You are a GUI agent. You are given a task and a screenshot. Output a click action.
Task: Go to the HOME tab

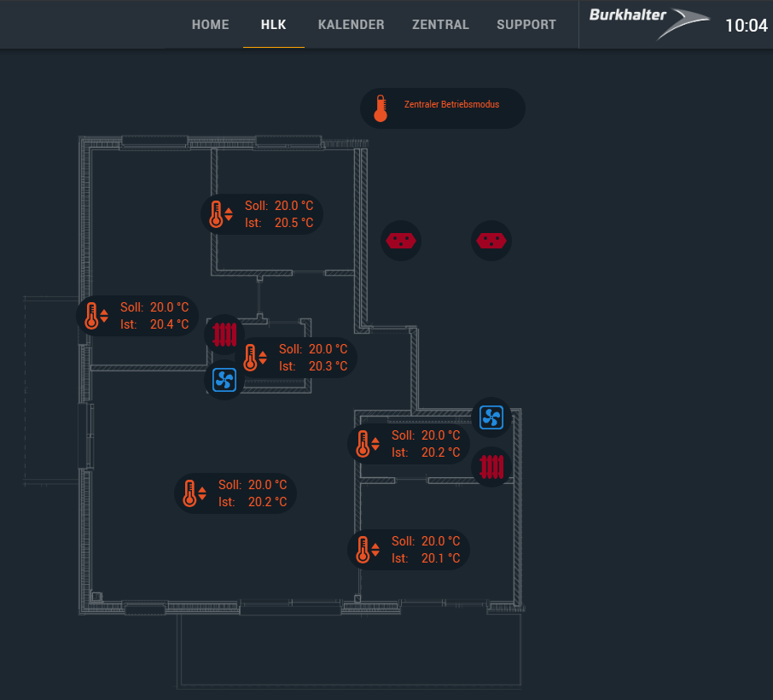(210, 25)
